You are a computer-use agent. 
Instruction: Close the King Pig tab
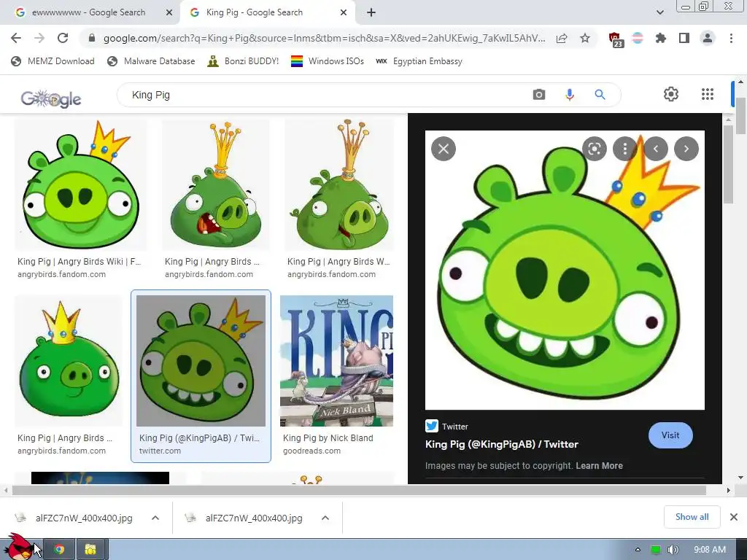[344, 13]
